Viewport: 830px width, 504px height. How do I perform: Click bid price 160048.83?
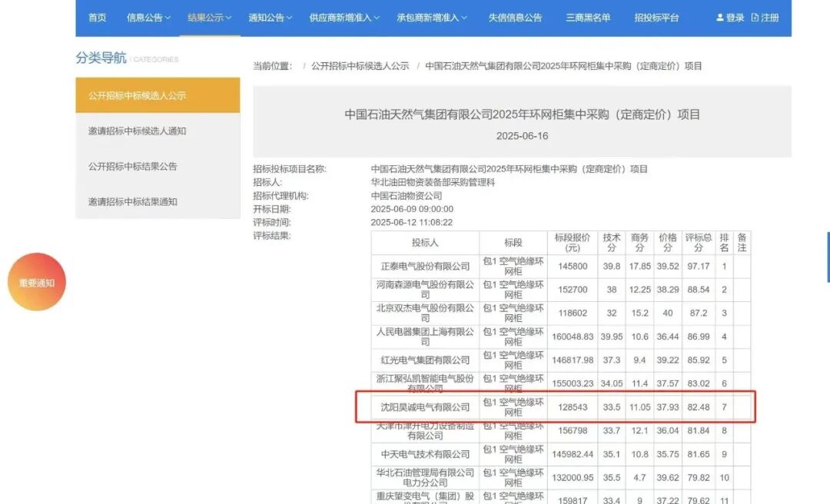(x=573, y=337)
